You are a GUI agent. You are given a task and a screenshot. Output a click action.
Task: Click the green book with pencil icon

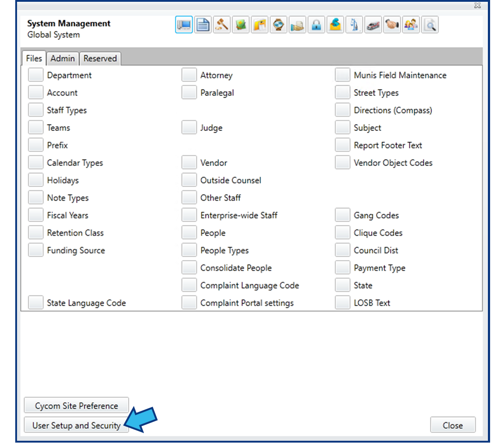(241, 25)
